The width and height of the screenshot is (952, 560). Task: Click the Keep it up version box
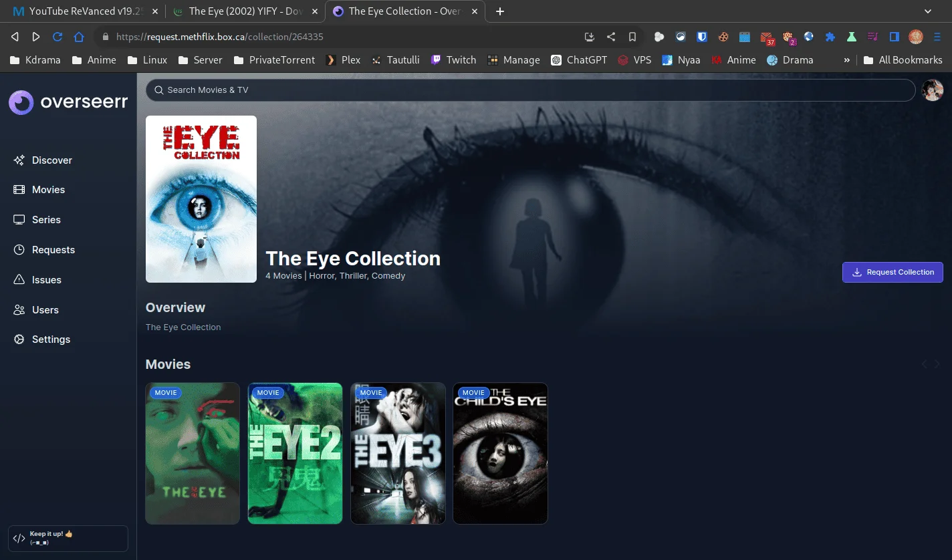point(68,538)
